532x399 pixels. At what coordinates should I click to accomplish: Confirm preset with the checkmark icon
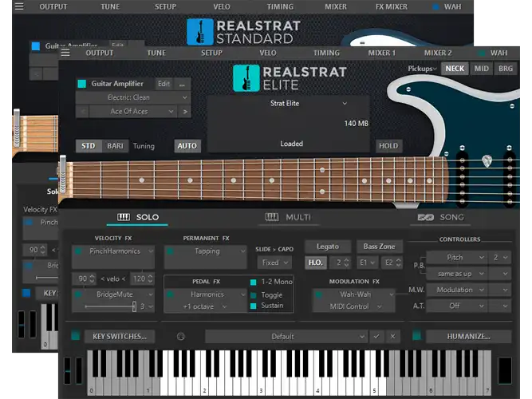point(376,336)
